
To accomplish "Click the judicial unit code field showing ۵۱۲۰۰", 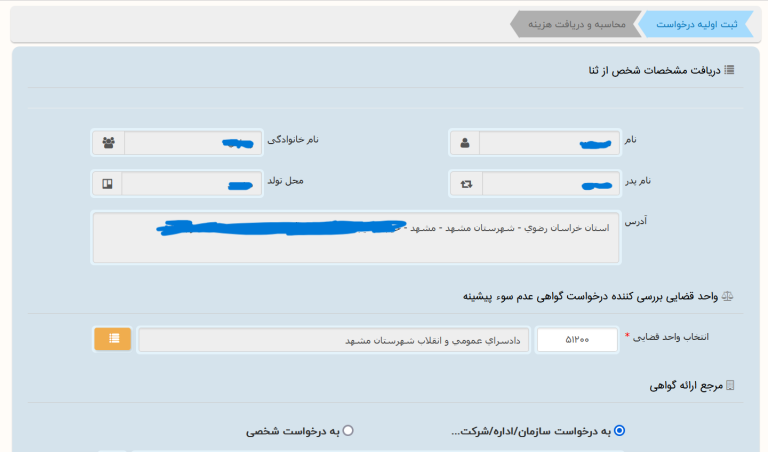I will [576, 340].
